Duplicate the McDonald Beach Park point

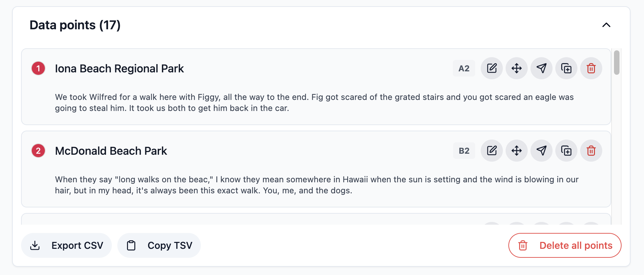click(x=566, y=151)
